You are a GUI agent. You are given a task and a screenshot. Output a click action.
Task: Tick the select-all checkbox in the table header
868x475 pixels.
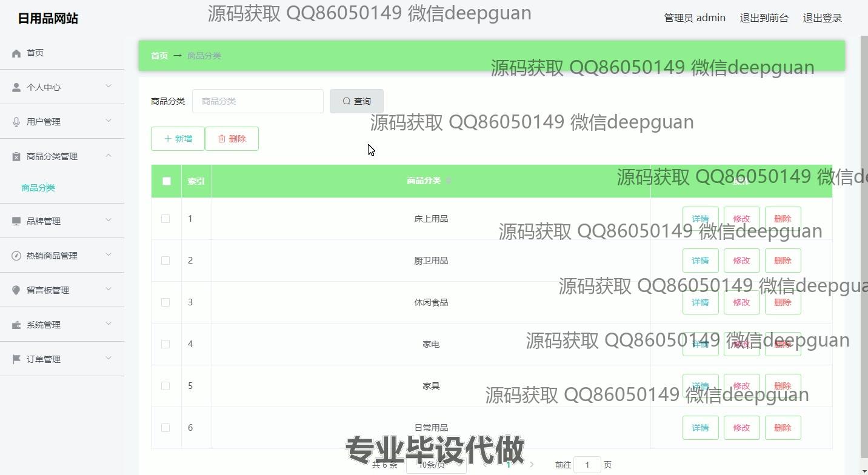click(x=167, y=181)
